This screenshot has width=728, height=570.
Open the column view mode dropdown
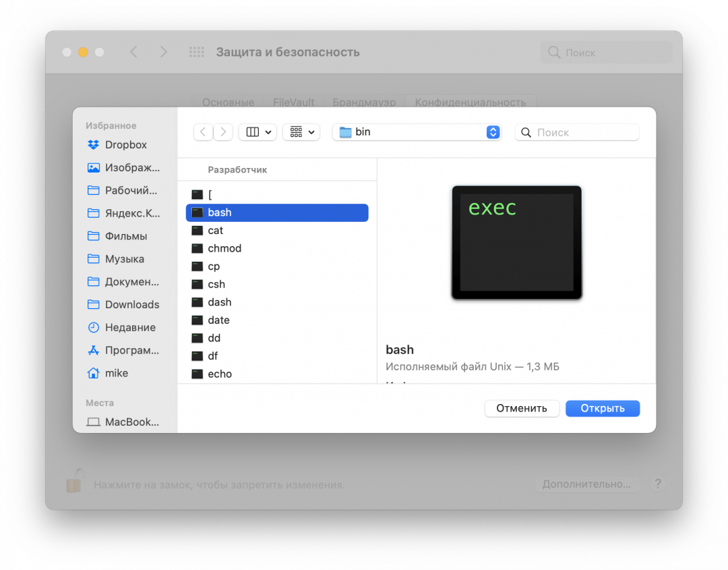point(257,132)
